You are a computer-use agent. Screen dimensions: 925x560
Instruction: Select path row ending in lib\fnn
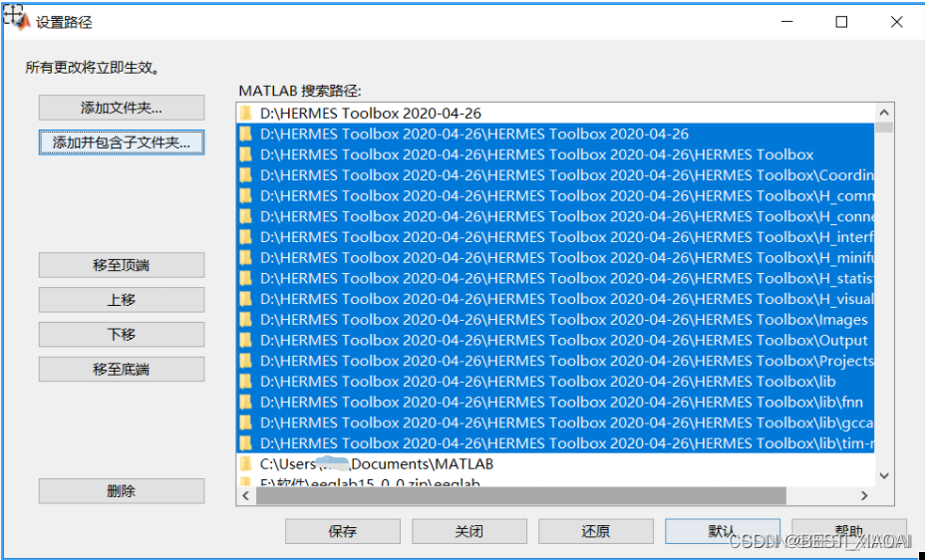pos(556,402)
